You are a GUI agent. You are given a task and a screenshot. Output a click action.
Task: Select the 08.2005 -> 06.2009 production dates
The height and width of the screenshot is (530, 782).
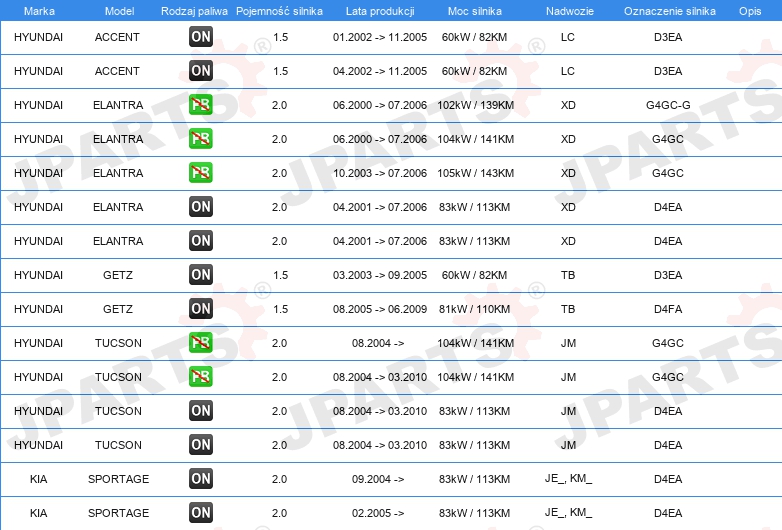tap(380, 309)
